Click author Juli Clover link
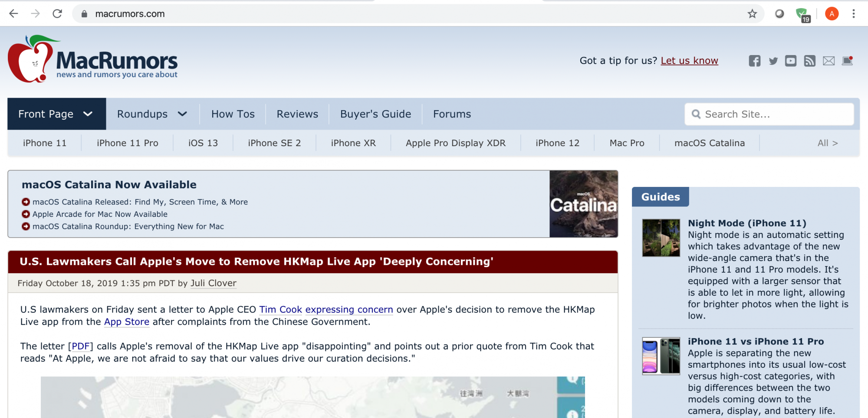Image resolution: width=868 pixels, height=418 pixels. pos(214,283)
